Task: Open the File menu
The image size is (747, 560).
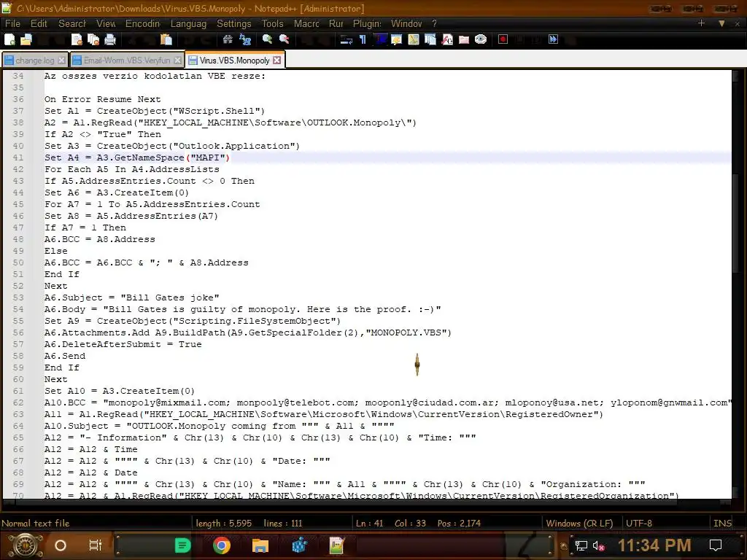Action: coord(12,23)
